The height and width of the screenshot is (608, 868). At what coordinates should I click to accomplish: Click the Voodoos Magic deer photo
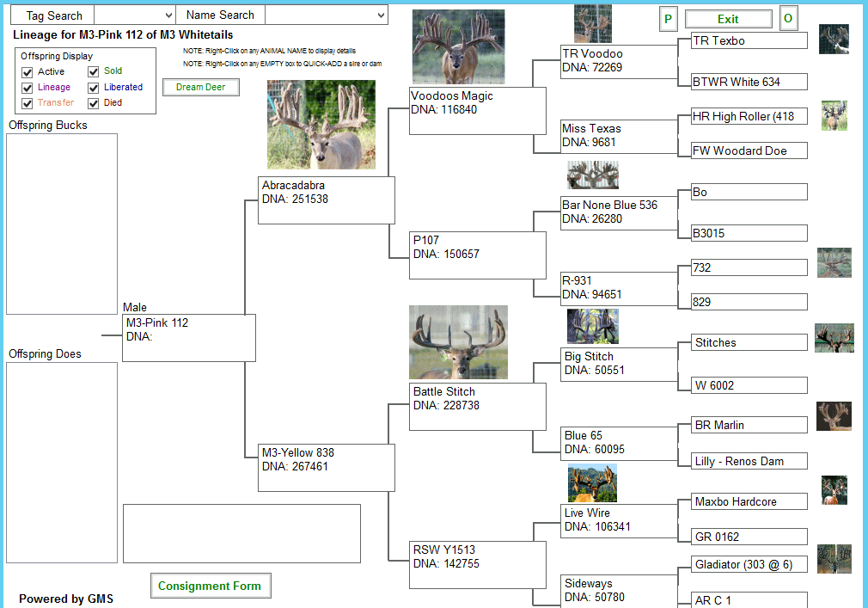458,47
